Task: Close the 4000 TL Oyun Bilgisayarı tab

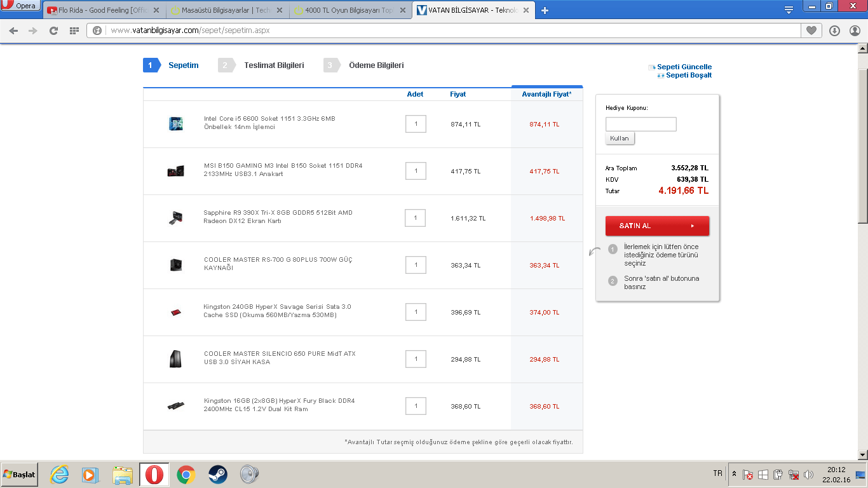Action: point(403,10)
